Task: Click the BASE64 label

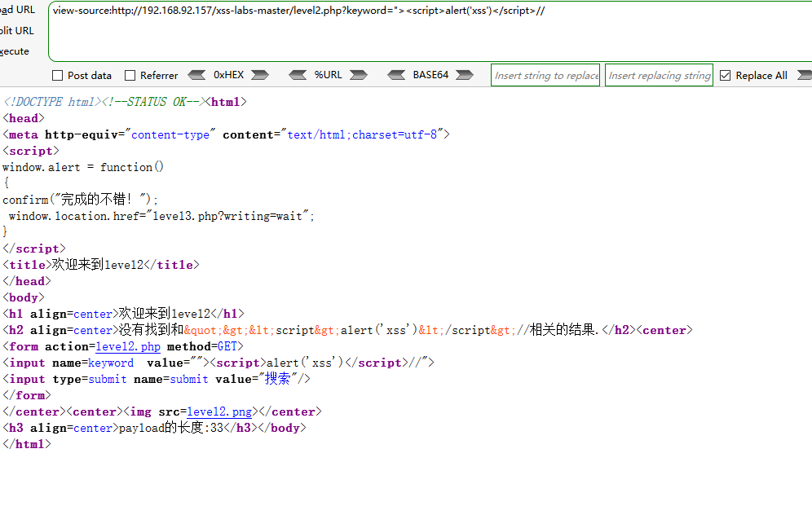Action: click(430, 75)
